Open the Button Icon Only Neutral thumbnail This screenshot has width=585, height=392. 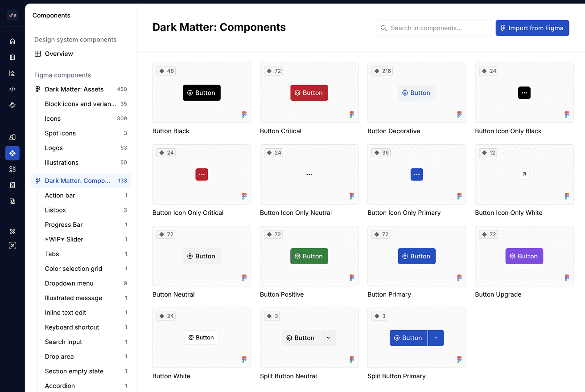tap(309, 175)
